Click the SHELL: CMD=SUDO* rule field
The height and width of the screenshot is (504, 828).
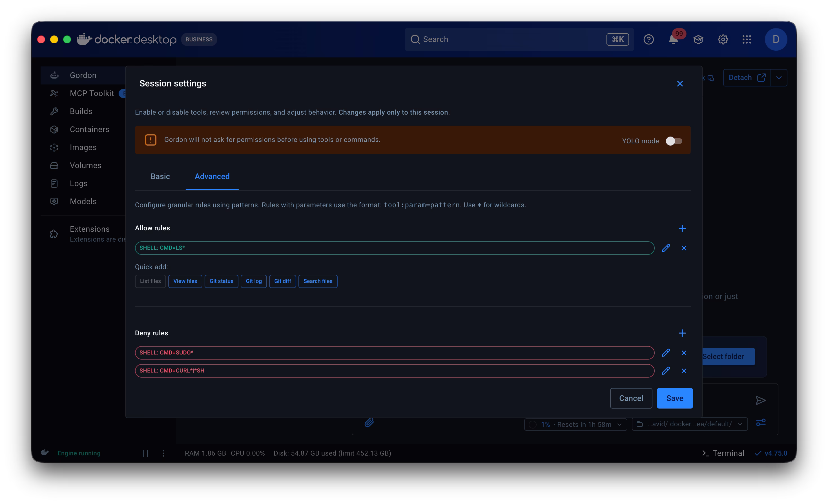point(395,353)
